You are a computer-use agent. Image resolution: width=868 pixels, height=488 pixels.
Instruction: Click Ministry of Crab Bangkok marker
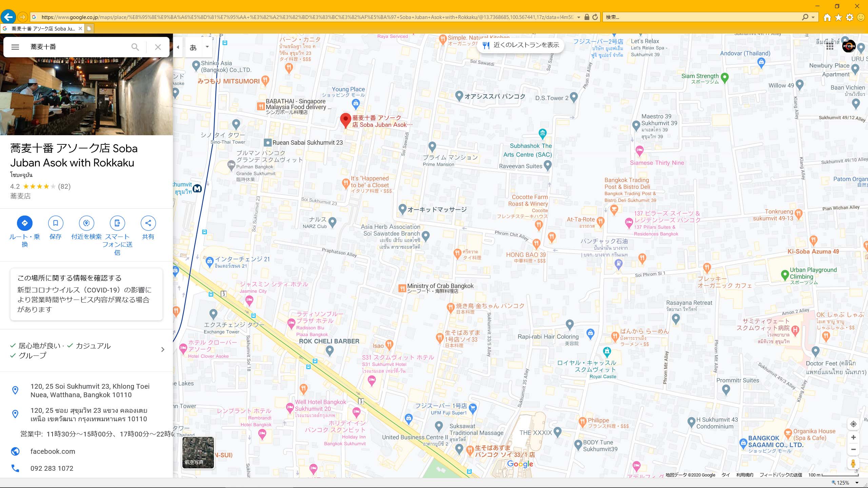point(402,288)
